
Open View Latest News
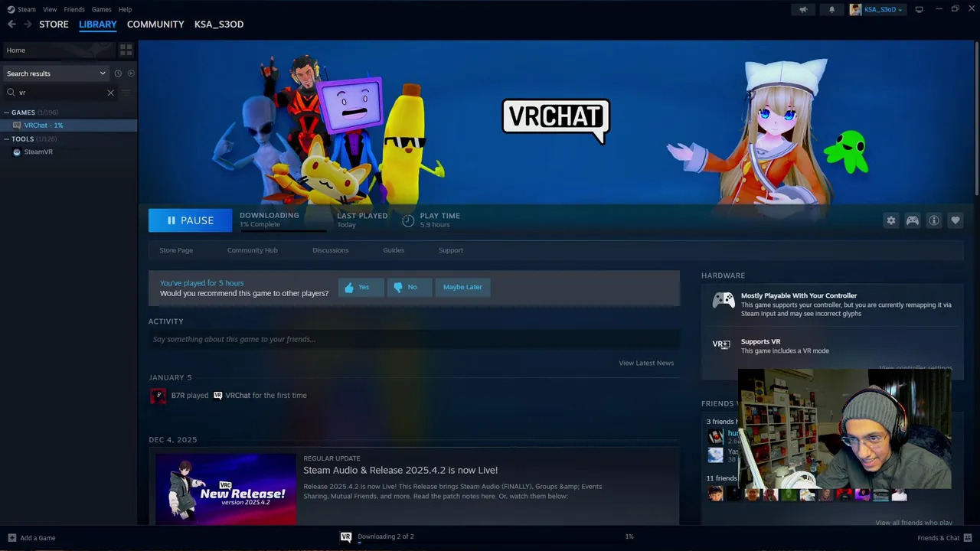[646, 363]
